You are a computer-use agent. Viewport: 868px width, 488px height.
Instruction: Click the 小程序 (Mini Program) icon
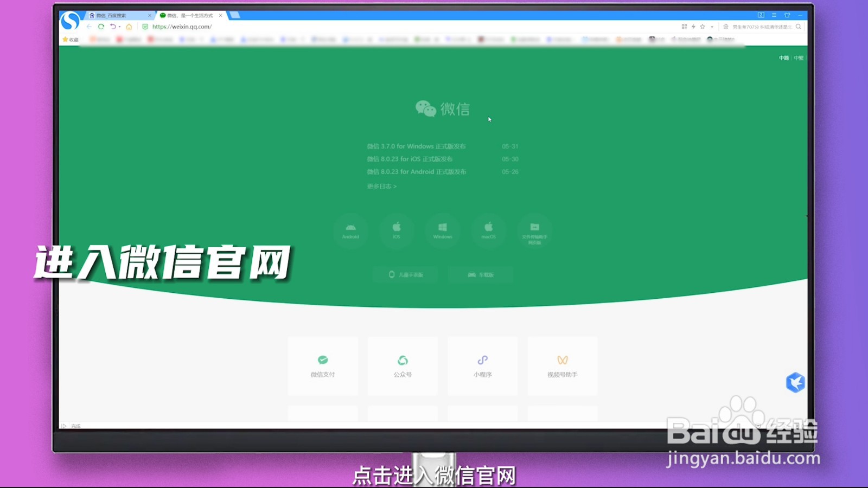(482, 365)
